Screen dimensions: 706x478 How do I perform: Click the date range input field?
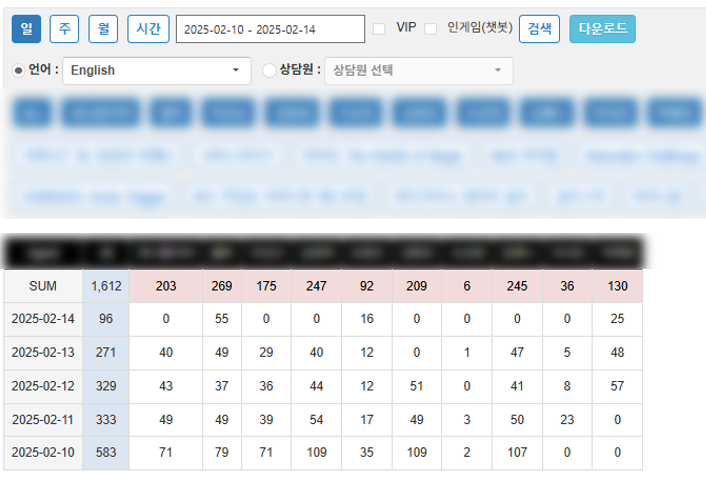(270, 29)
